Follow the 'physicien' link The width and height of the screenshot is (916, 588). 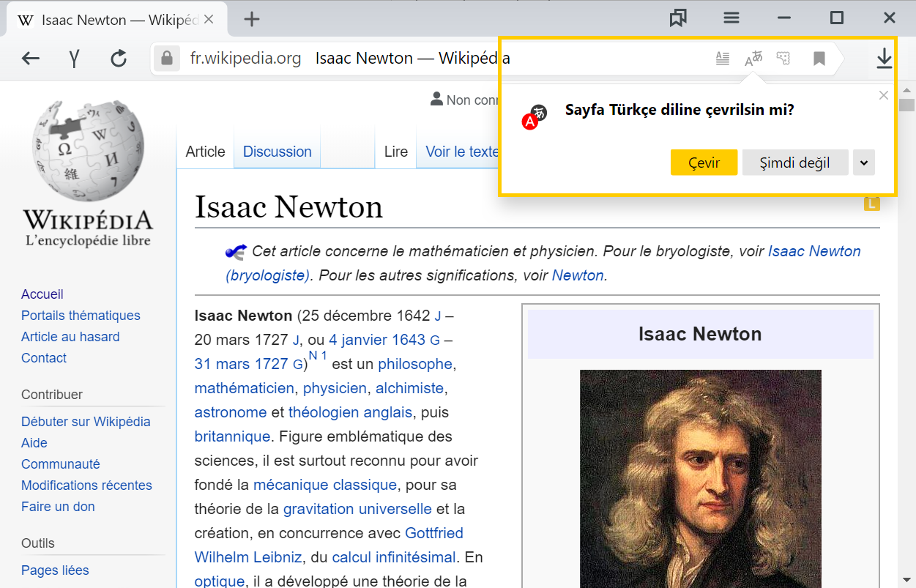coord(335,388)
